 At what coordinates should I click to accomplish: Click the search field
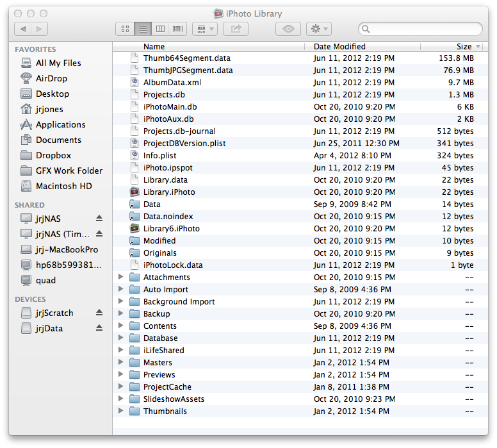click(420, 29)
